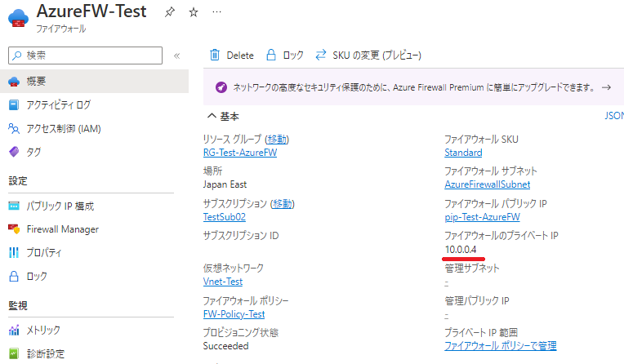This screenshot has height=364, width=624.
Task: Select the Succeeded provisioning state text
Action: click(x=225, y=346)
